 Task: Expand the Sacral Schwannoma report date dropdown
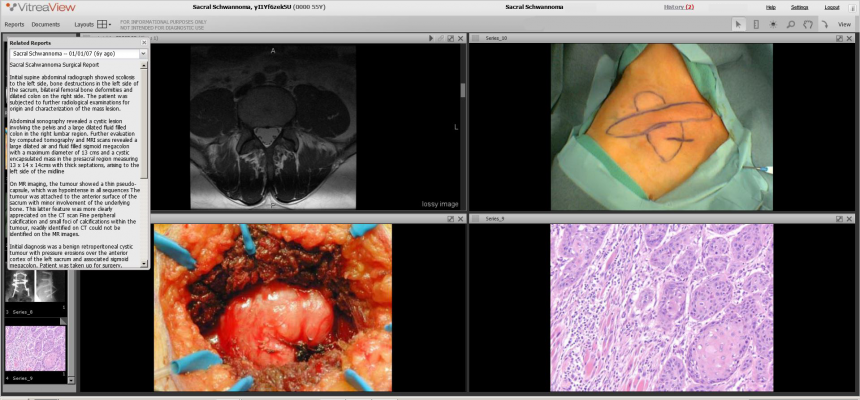click(x=142, y=53)
